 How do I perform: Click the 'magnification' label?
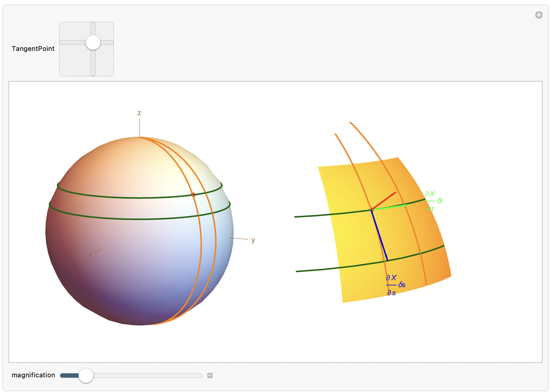[33, 375]
